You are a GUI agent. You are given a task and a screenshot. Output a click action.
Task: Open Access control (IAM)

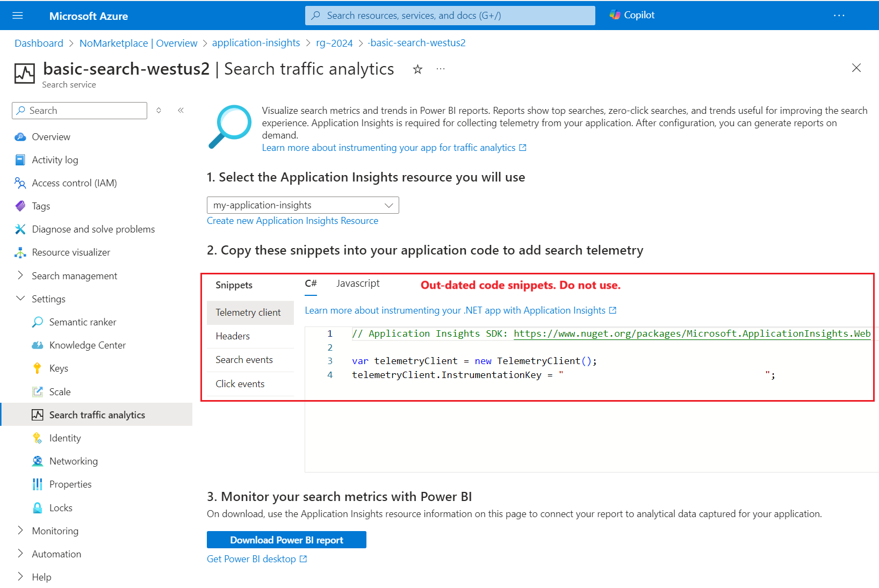[74, 183]
